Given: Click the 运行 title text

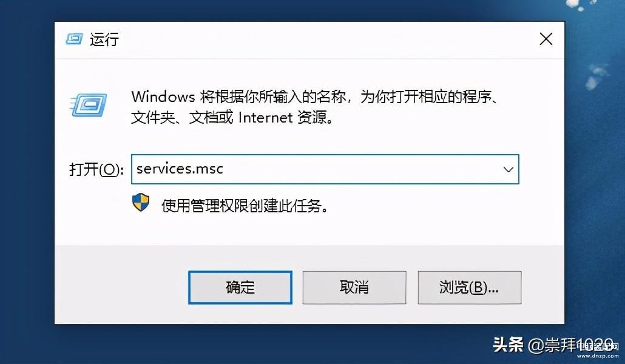Looking at the screenshot, I should (104, 39).
